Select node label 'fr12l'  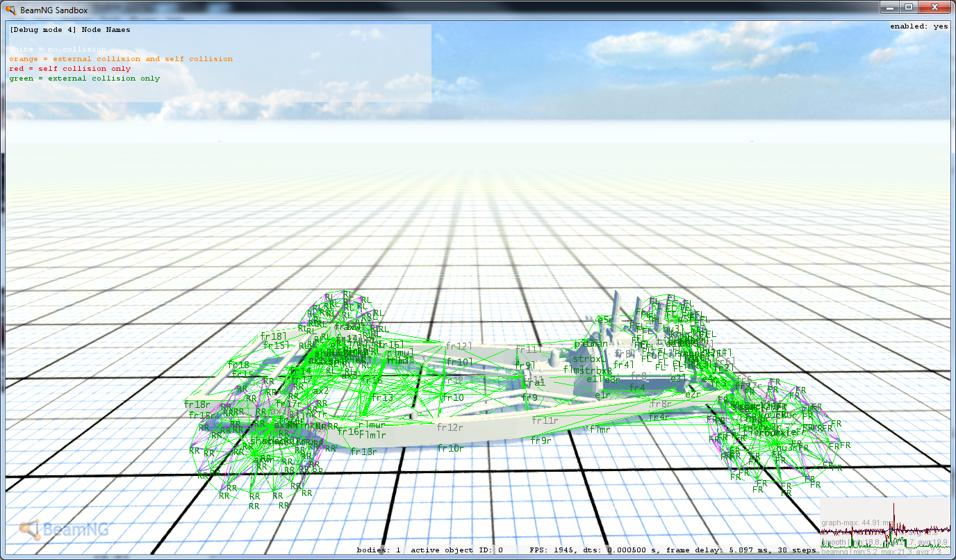pos(459,345)
